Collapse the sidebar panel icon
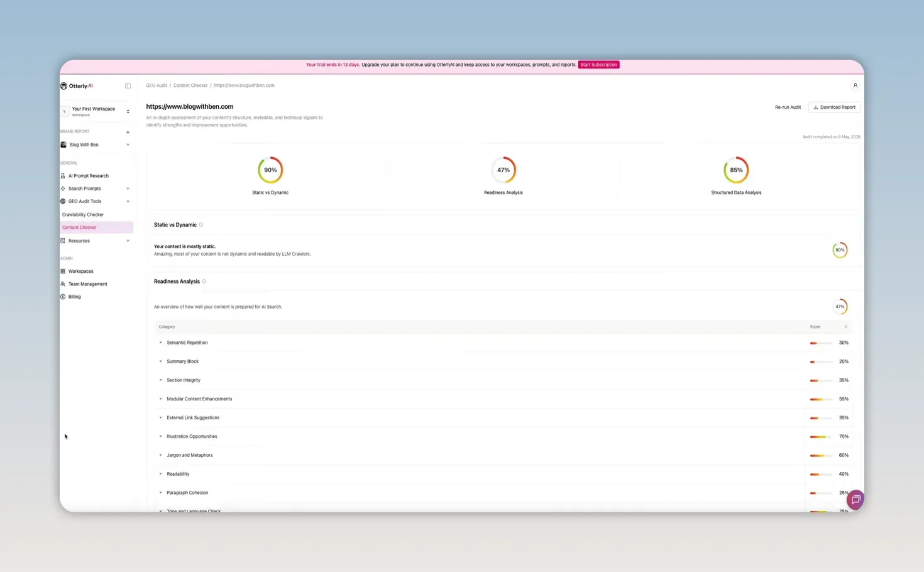This screenshot has width=924, height=572. [x=128, y=86]
